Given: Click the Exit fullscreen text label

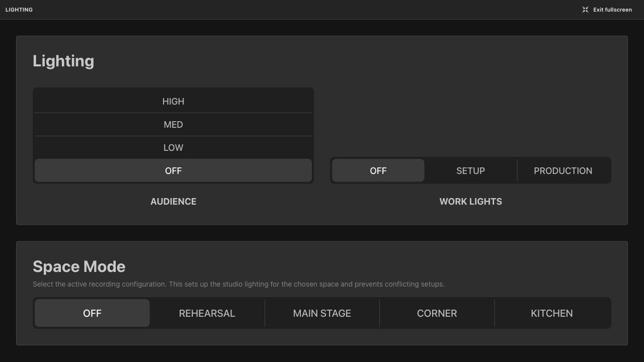Looking at the screenshot, I should click(612, 10).
